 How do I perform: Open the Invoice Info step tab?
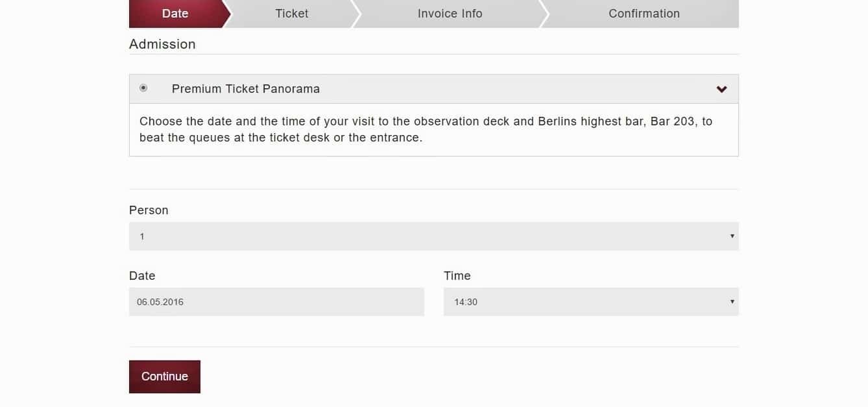pos(450,14)
